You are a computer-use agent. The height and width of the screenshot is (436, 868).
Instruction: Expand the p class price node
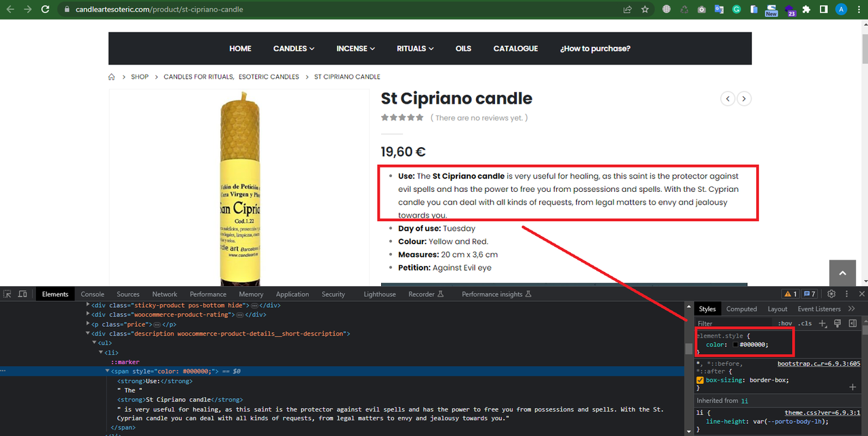(87, 324)
